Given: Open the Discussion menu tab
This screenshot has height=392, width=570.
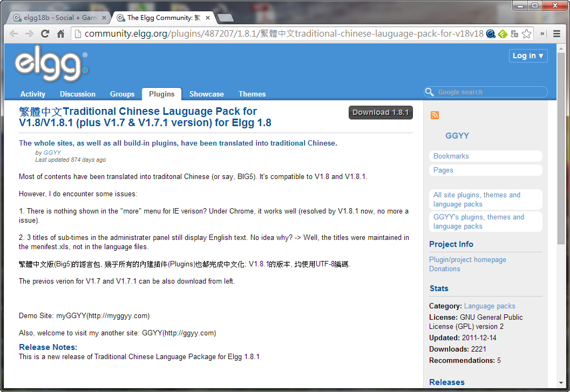Looking at the screenshot, I should click(78, 94).
